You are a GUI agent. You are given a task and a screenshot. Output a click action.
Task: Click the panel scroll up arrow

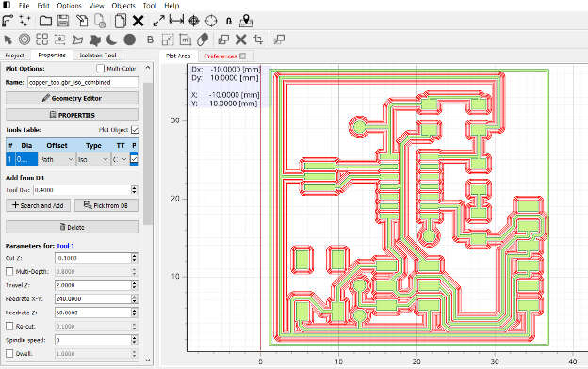tap(148, 68)
